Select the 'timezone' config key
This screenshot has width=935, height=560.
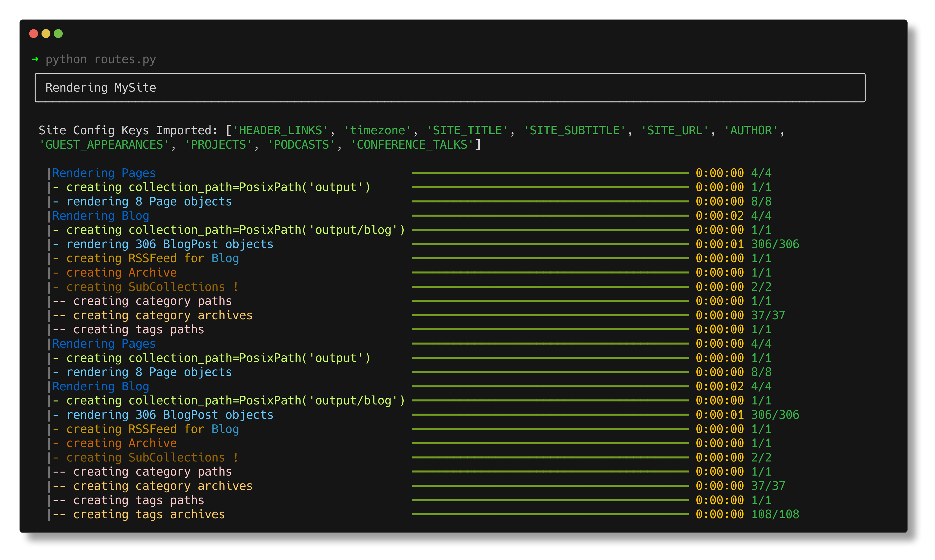click(x=377, y=130)
